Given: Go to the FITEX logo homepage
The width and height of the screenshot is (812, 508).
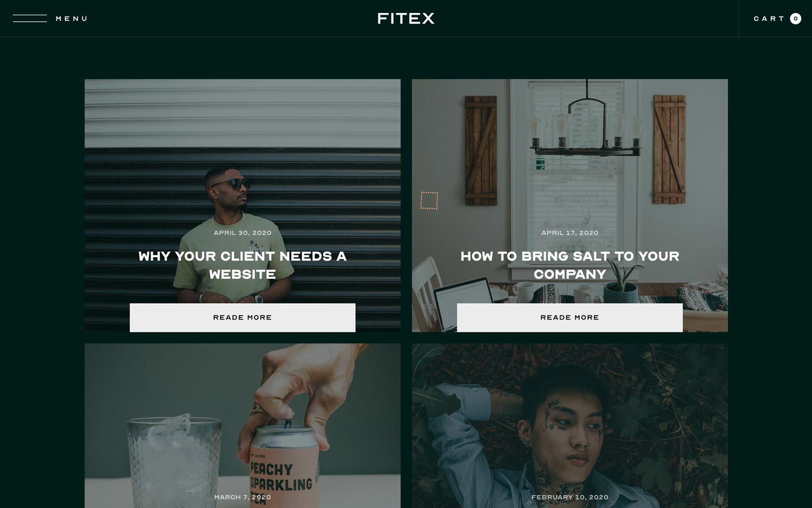Looking at the screenshot, I should coord(406,19).
